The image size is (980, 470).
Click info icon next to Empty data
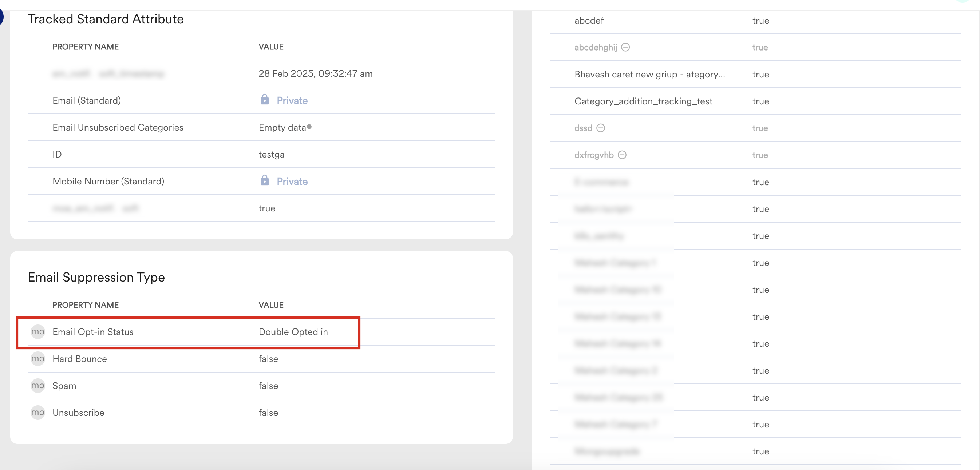coord(309,127)
